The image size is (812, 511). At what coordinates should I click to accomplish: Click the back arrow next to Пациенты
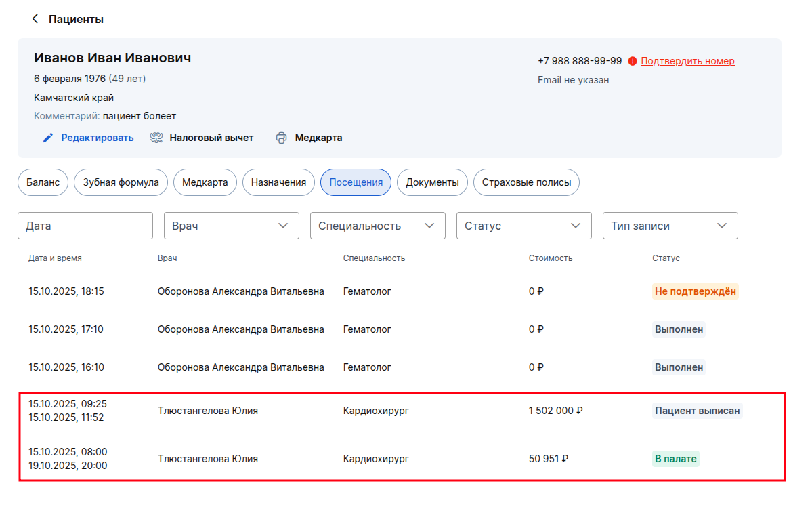pyautogui.click(x=35, y=19)
